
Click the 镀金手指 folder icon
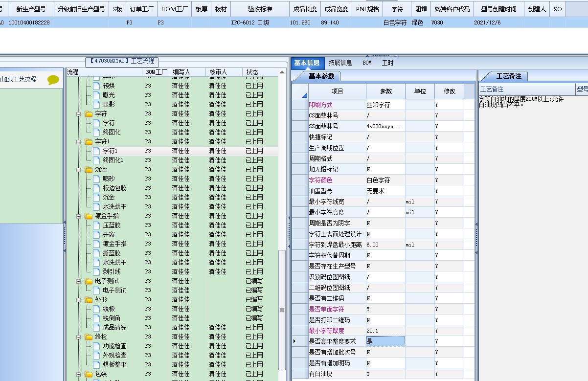coord(89,216)
